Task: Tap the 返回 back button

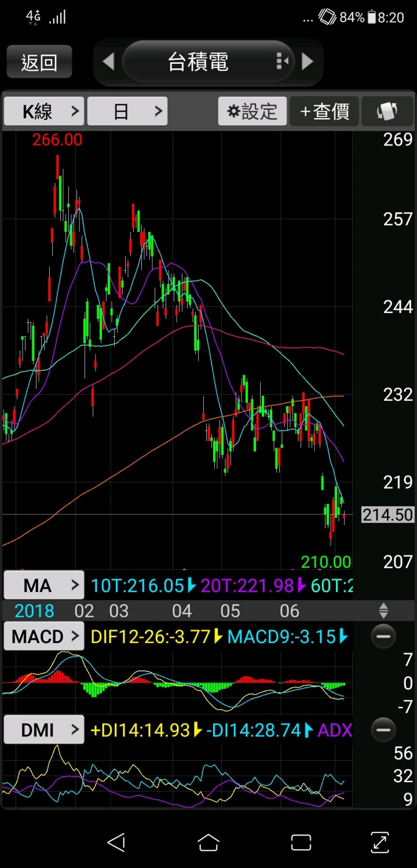Action: click(39, 62)
